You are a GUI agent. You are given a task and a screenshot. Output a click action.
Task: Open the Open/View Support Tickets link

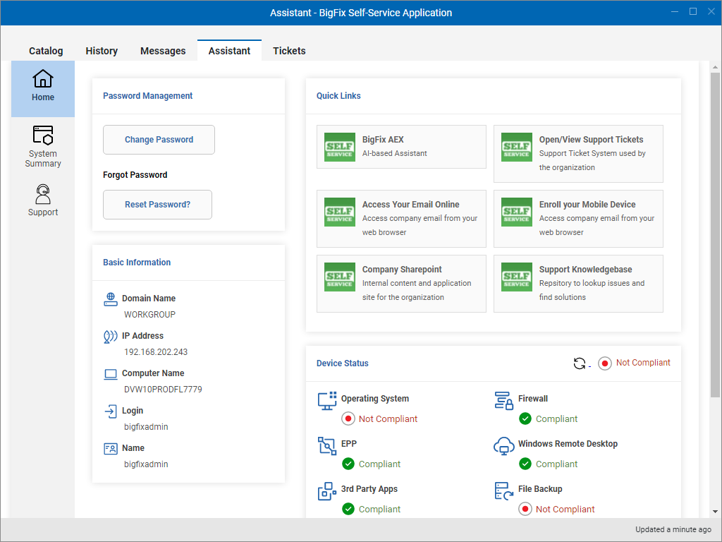[578, 154]
